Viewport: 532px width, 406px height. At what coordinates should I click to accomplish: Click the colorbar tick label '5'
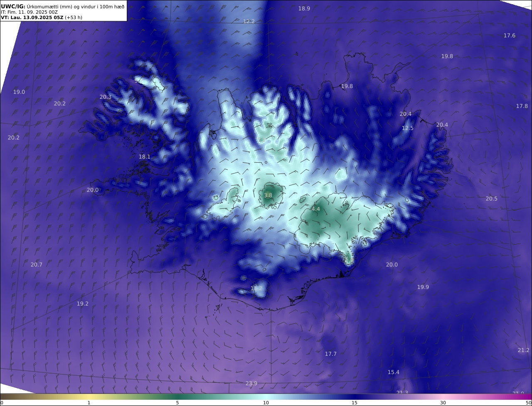click(177, 403)
